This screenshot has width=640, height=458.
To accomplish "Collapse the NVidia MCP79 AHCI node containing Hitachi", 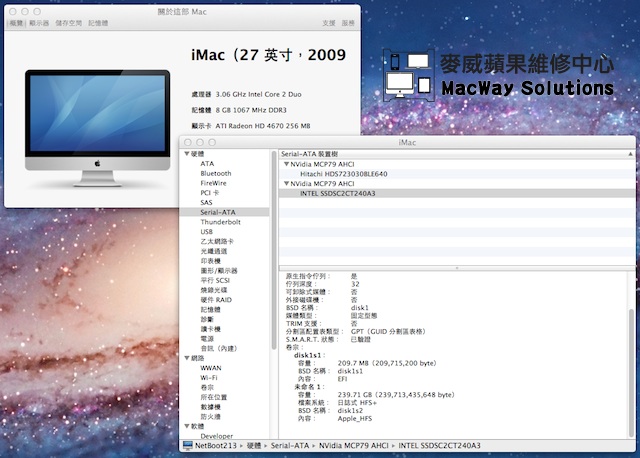I will coord(287,164).
